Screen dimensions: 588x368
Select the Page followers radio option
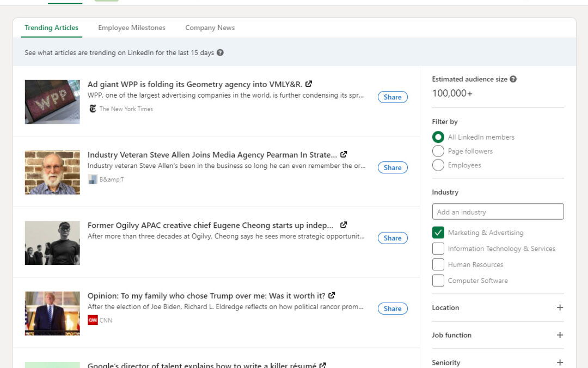click(x=438, y=151)
